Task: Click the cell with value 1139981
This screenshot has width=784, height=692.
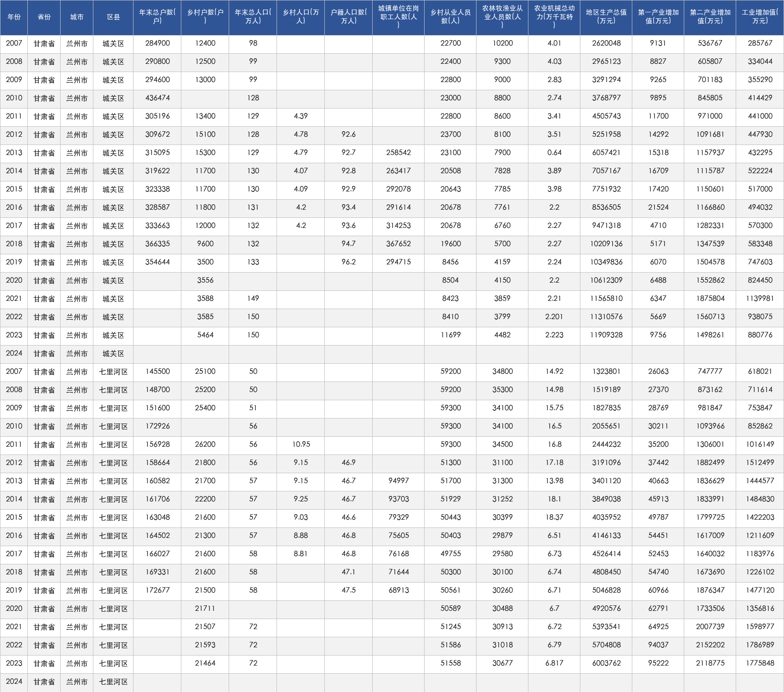Action: [760, 299]
